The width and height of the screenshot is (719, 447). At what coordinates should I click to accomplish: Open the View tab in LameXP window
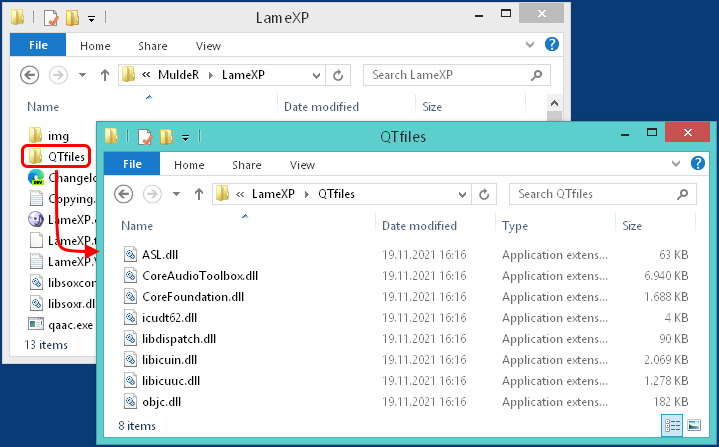(x=208, y=46)
